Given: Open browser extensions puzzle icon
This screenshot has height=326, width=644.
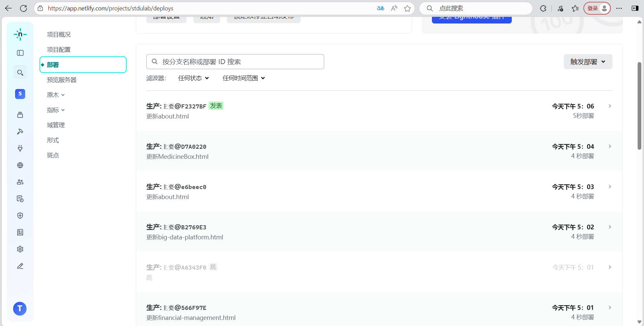Looking at the screenshot, I should click(x=543, y=8).
